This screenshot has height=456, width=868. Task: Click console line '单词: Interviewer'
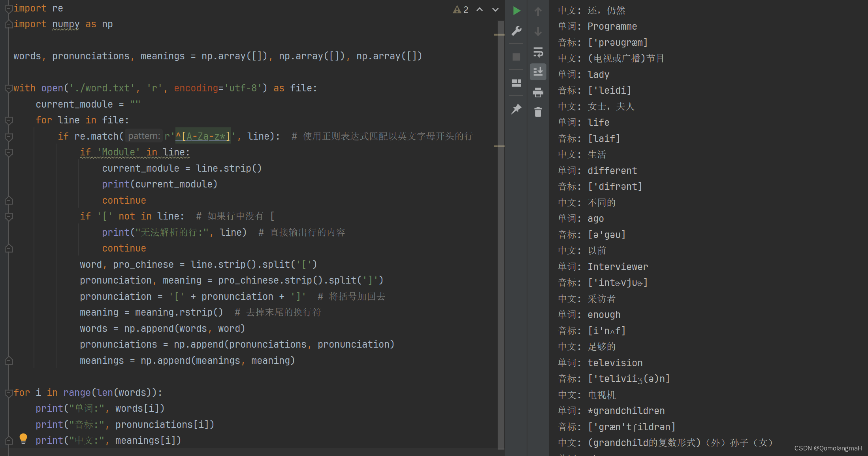coord(603,267)
